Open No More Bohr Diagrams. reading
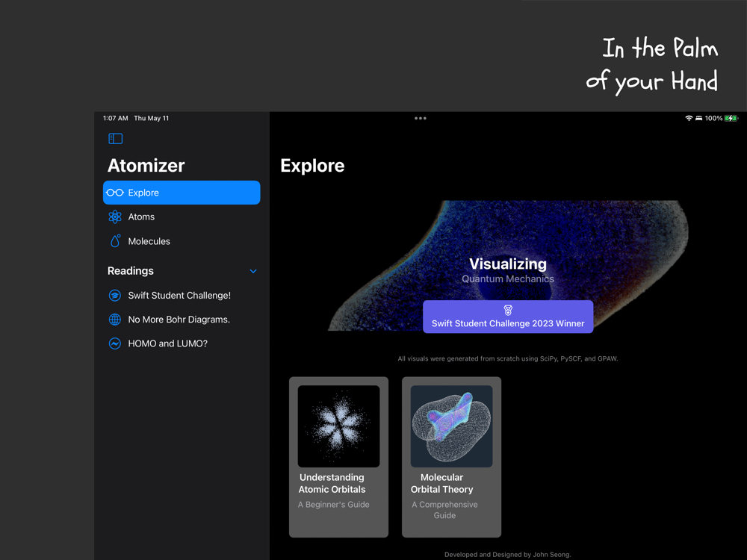This screenshot has width=747, height=560. 182,320
